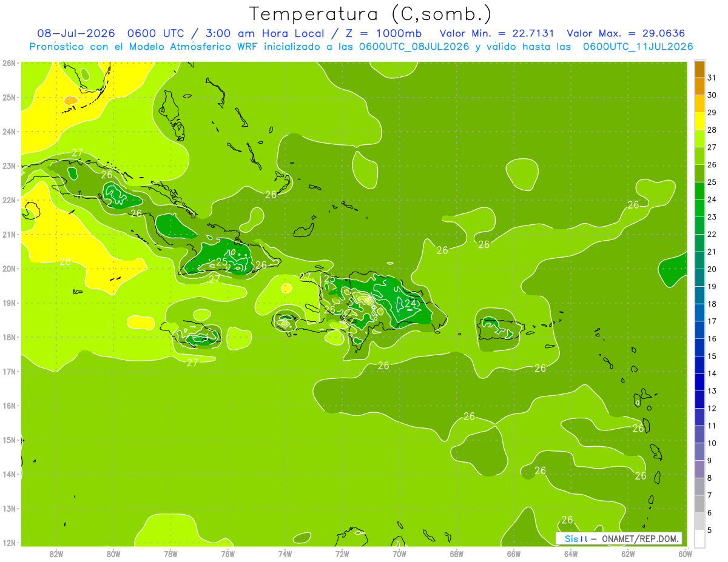This screenshot has width=728, height=562.
Task: Click the "24" contour label over Hispaniola
Action: pyautogui.click(x=411, y=303)
